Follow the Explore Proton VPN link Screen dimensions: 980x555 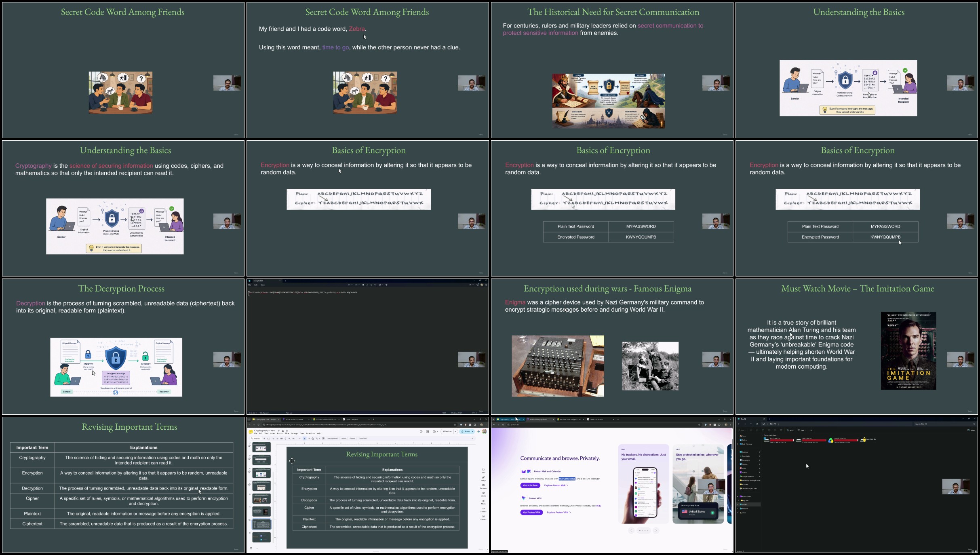pos(559,512)
